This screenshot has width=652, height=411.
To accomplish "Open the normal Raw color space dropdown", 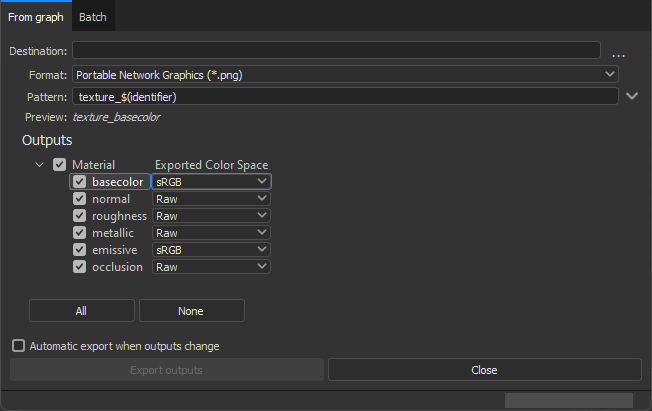I will (211, 199).
